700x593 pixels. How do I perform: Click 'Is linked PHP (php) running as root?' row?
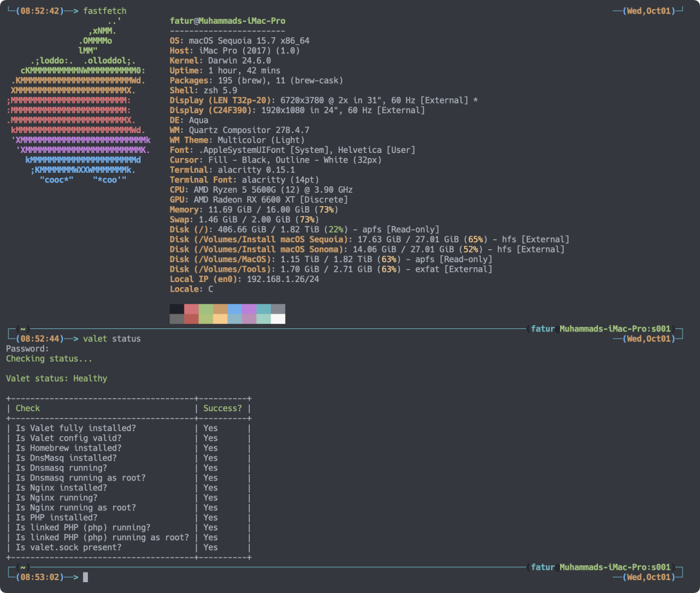128,537
